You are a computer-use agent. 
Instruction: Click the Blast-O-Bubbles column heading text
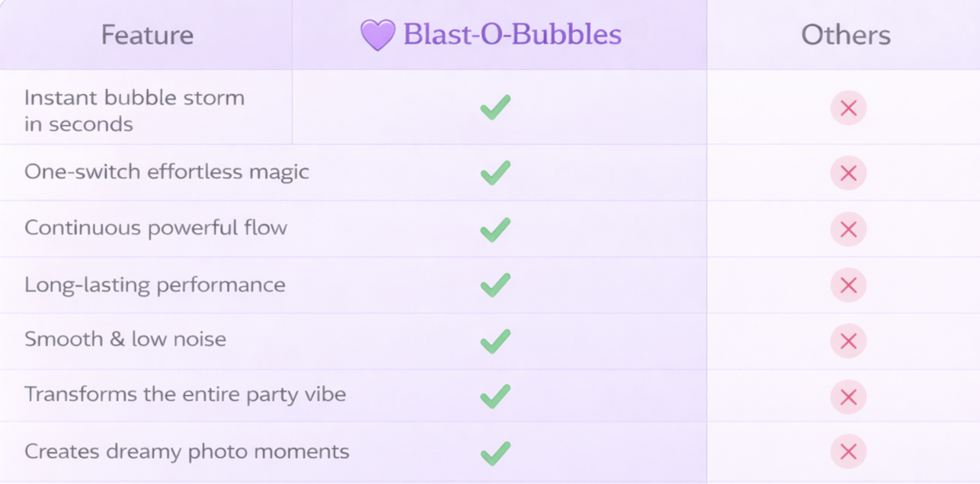(x=512, y=34)
